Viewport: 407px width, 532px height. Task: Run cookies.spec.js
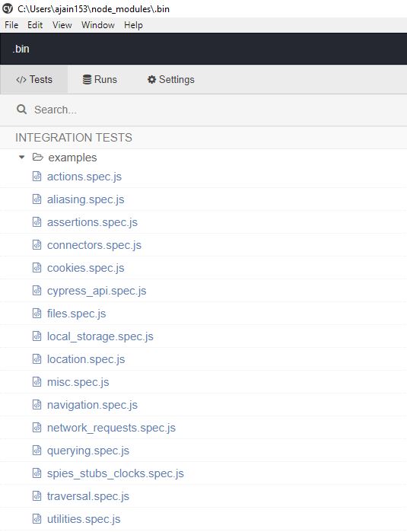[85, 268]
